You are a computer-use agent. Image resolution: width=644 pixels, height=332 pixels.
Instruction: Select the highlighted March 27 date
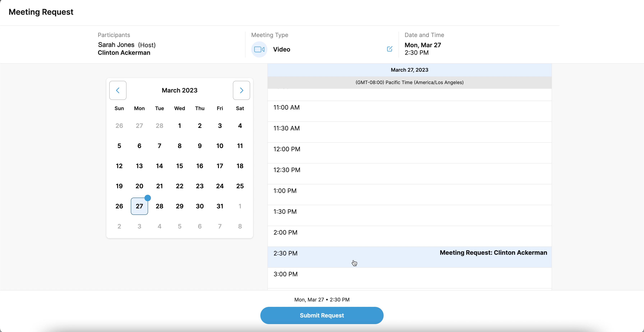(x=139, y=206)
